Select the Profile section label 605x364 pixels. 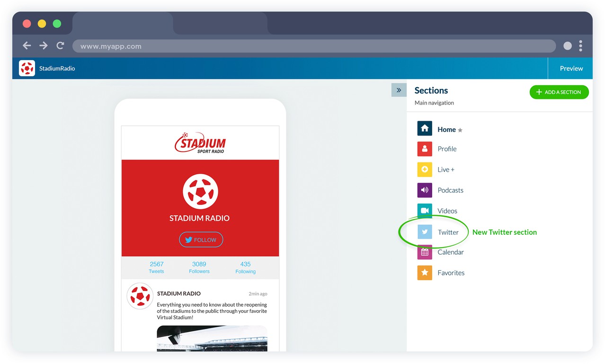click(447, 149)
